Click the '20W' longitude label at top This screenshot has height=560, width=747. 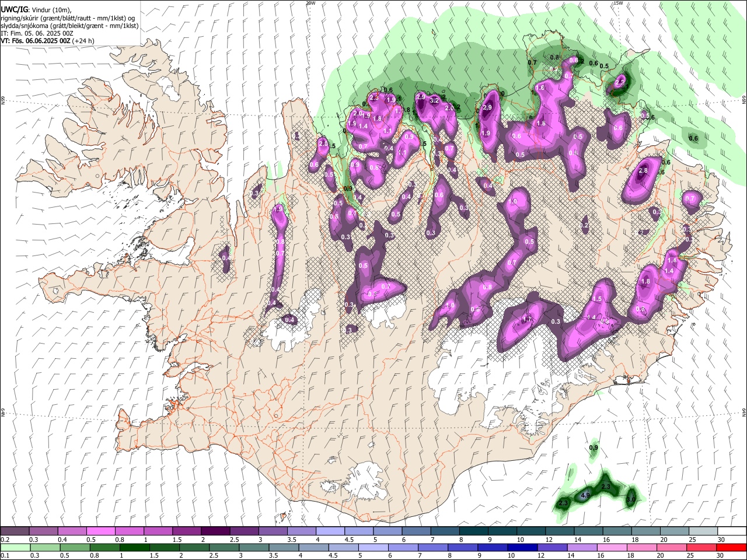click(310, 3)
